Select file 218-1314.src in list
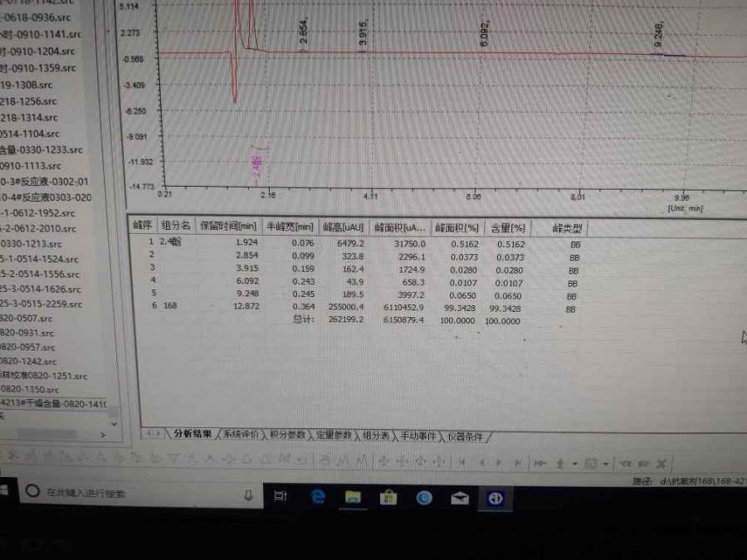Viewport: 747px width, 560px height. [x=30, y=117]
